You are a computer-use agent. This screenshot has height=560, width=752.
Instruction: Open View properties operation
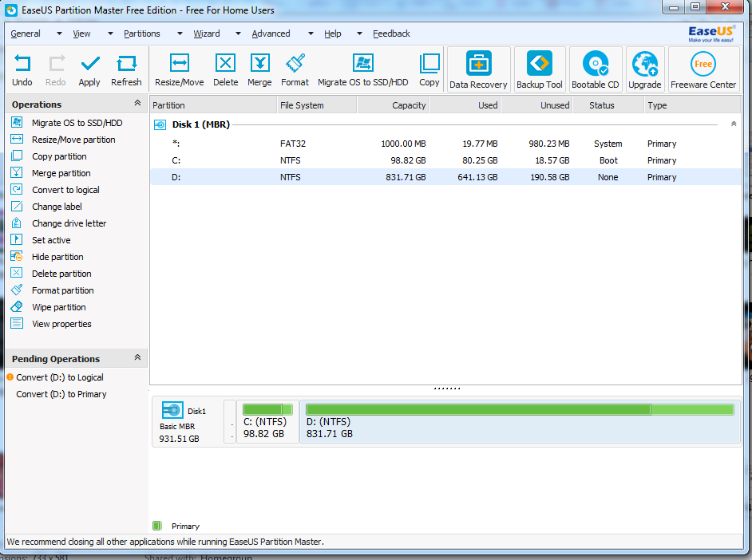[x=61, y=324]
